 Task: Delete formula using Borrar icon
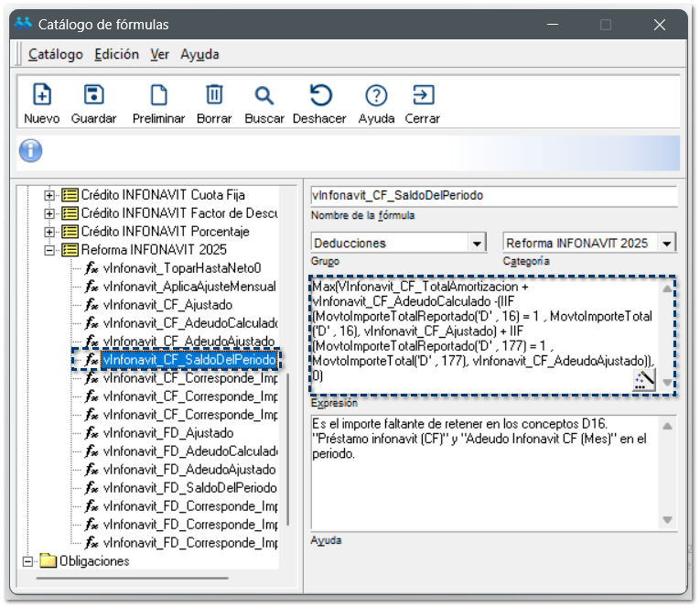pyautogui.click(x=214, y=95)
